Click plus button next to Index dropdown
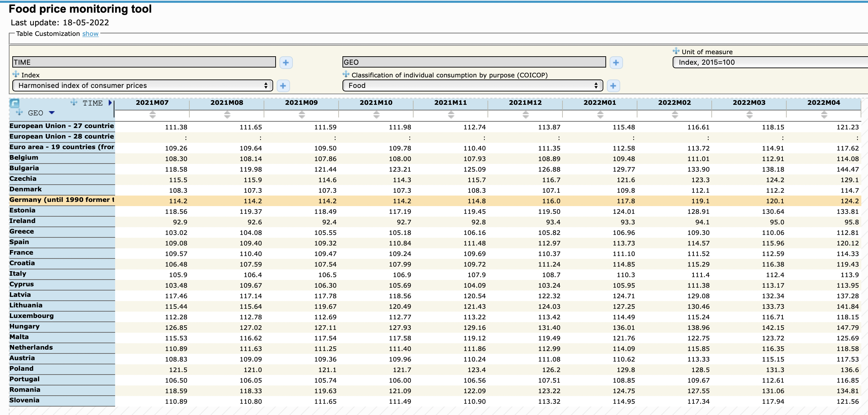The width and height of the screenshot is (868, 415). pyautogui.click(x=283, y=86)
